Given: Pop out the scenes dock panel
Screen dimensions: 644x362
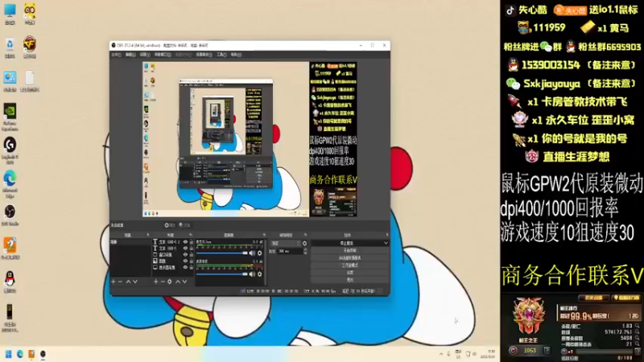Looking at the screenshot, I should pyautogui.click(x=148, y=235).
